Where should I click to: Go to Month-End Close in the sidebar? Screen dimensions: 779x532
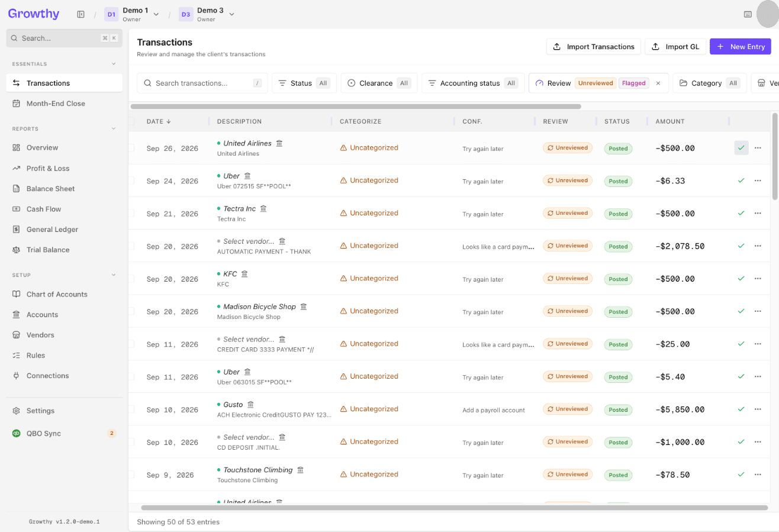(x=65, y=104)
